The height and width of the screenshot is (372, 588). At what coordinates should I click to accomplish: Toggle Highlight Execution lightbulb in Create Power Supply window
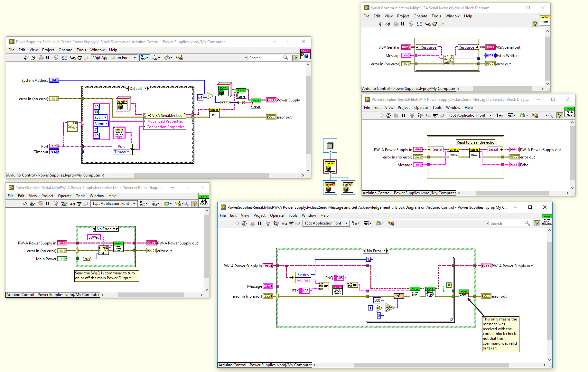(56, 58)
